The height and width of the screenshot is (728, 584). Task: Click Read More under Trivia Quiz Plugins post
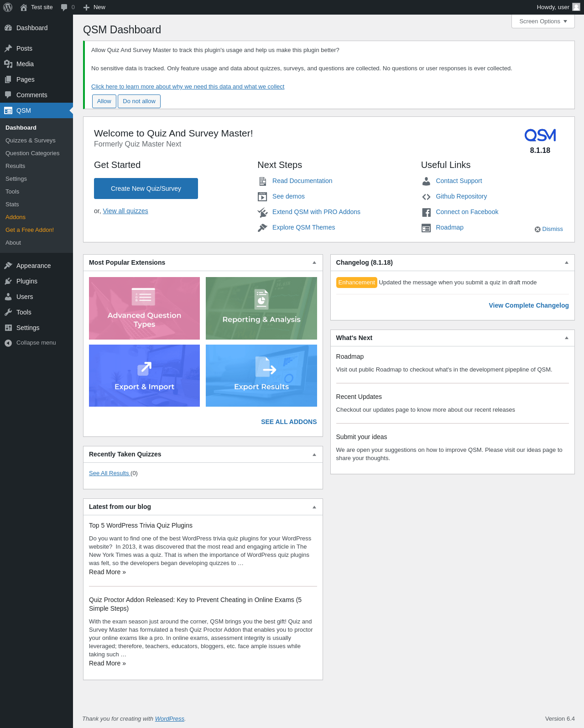pos(107,572)
